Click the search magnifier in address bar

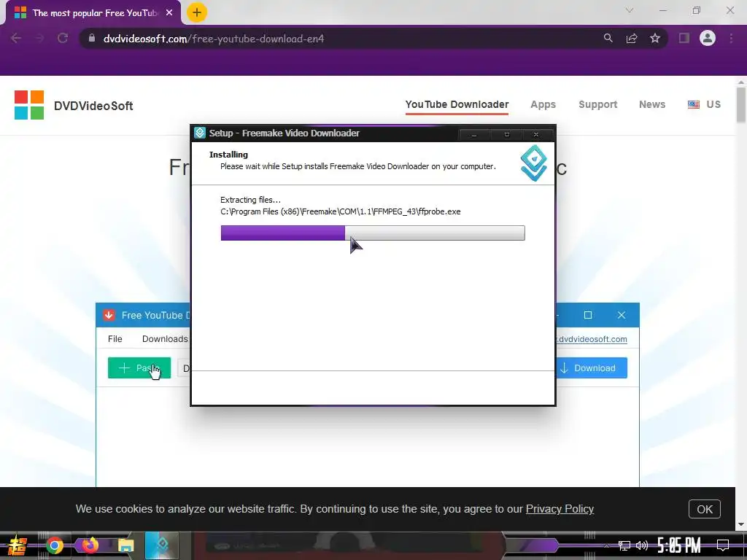click(x=608, y=38)
